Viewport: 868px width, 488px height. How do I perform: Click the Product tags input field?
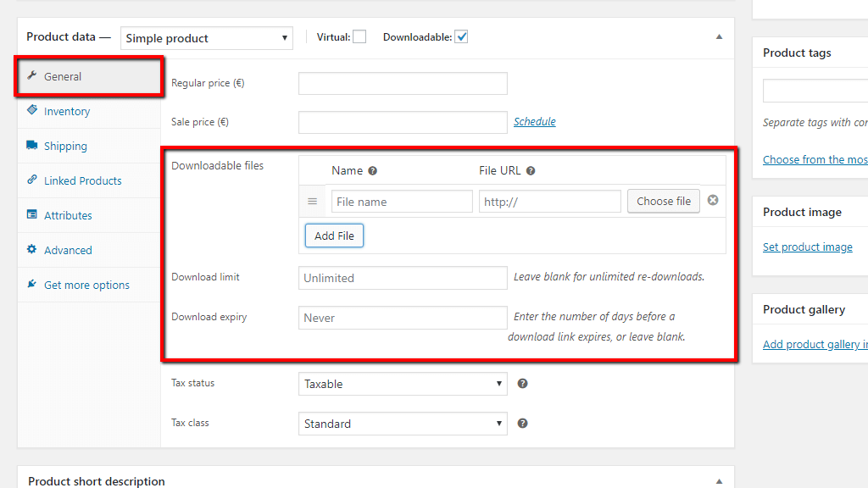815,91
